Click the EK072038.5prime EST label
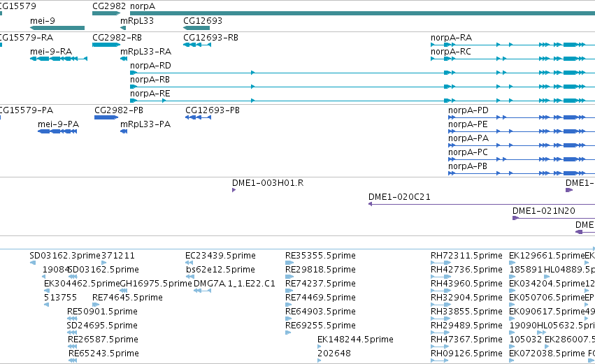This screenshot has height=364, width=595. tap(547, 354)
